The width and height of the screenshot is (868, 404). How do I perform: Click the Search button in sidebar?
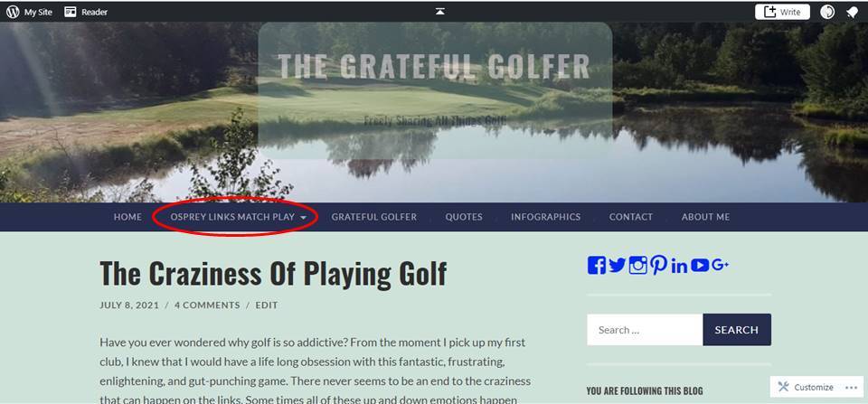click(737, 330)
